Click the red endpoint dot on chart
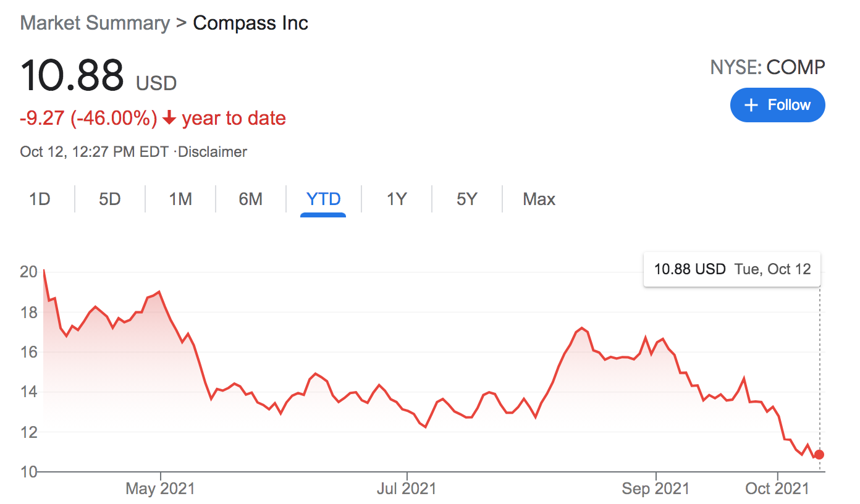The width and height of the screenshot is (860, 504). point(819,455)
